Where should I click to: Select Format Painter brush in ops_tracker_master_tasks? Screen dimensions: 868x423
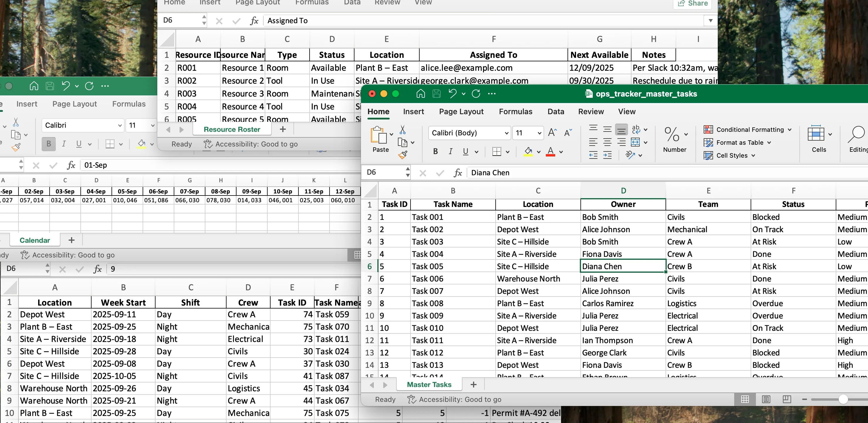pos(403,155)
